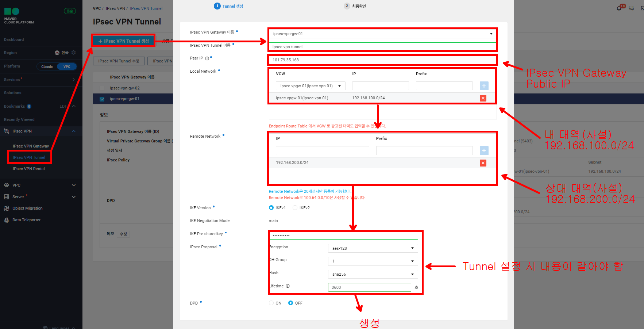Collapse the Bookmarks section chevron
This screenshot has width=644, height=329.
(x=74, y=106)
